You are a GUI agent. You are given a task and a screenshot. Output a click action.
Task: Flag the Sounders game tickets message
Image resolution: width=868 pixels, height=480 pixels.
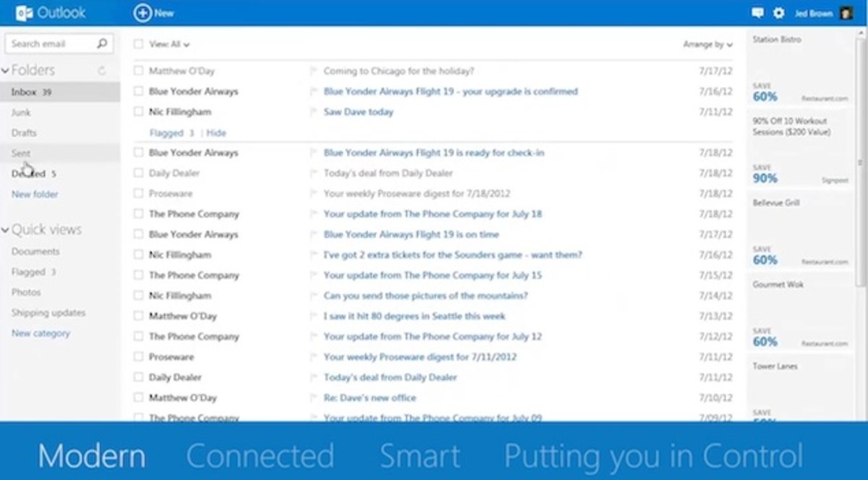314,255
